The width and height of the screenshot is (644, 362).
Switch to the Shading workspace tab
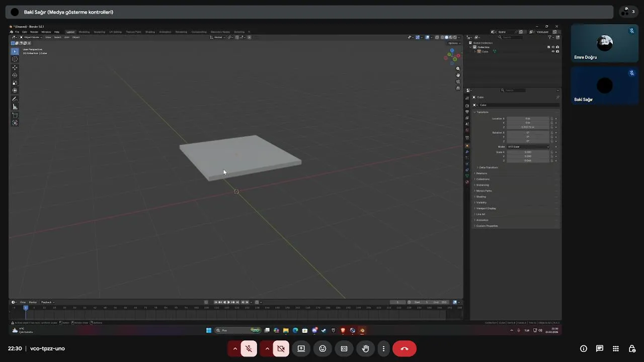click(150, 32)
